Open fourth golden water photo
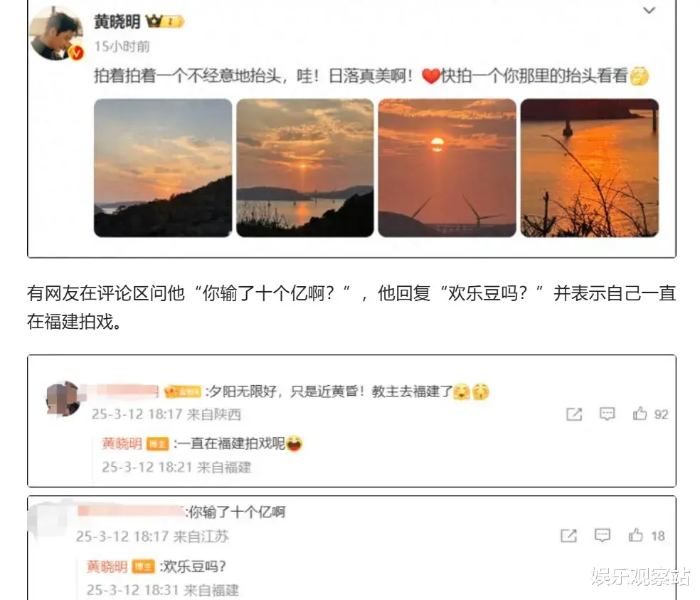The image size is (700, 600). [x=589, y=167]
